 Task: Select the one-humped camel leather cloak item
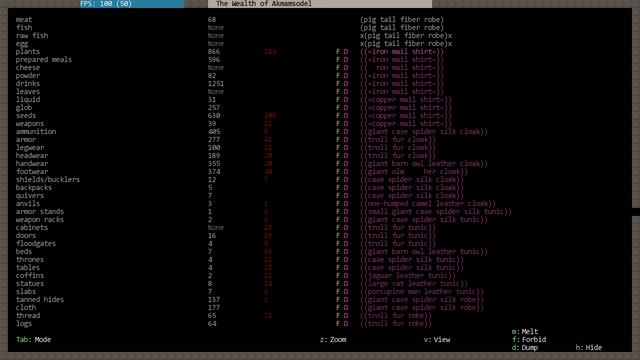pos(428,203)
